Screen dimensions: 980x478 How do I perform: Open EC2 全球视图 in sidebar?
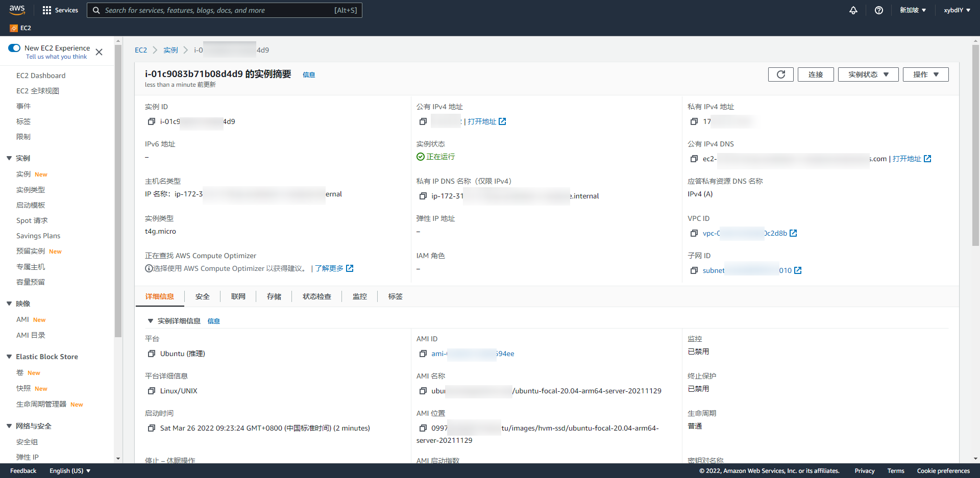pyautogui.click(x=38, y=91)
